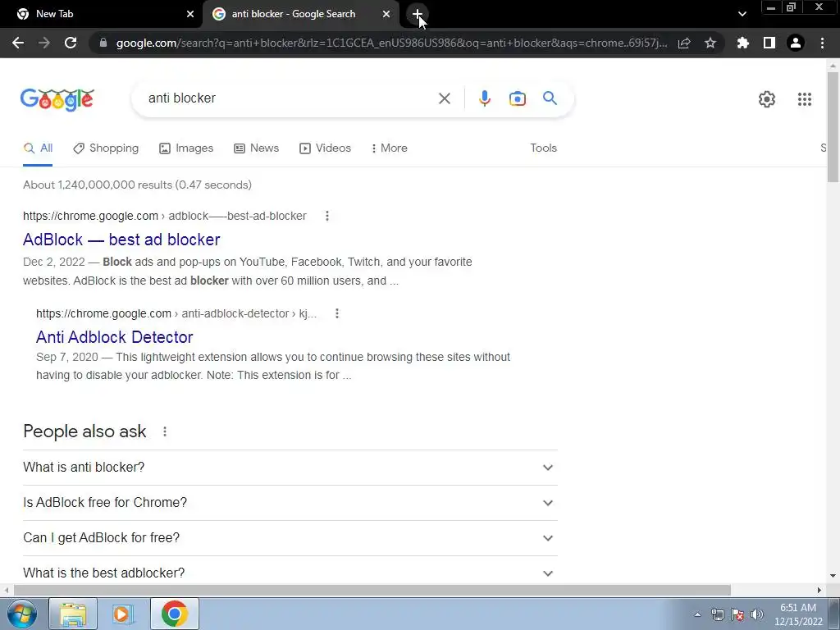Expand What is the best adblocker?
This screenshot has width=840, height=630.
tap(290, 573)
